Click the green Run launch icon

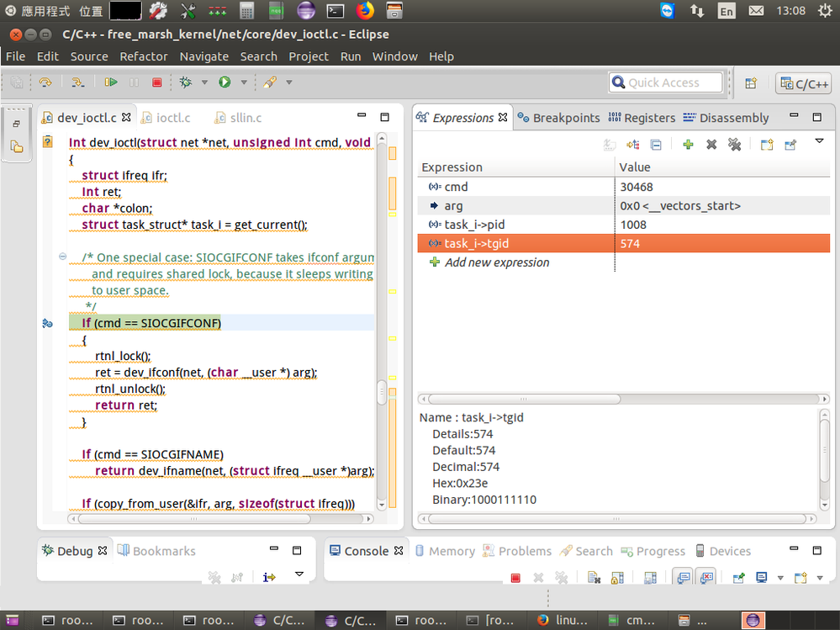click(x=225, y=82)
